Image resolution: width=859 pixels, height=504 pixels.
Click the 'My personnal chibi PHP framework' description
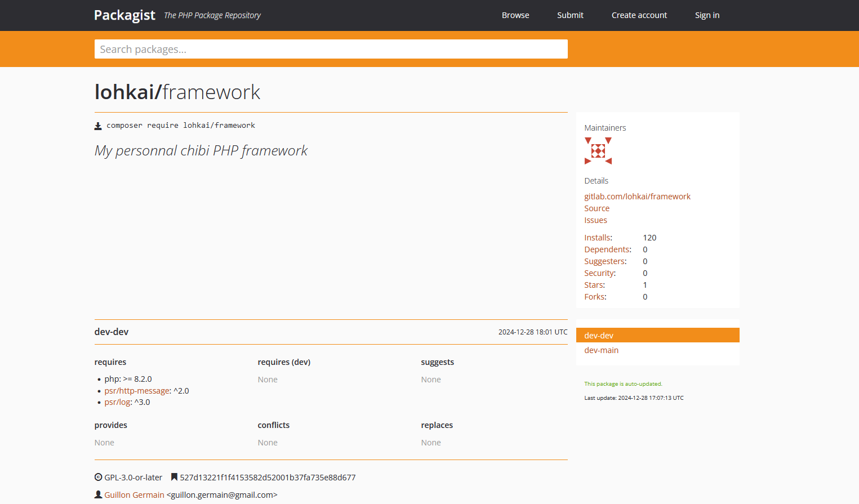tap(201, 151)
